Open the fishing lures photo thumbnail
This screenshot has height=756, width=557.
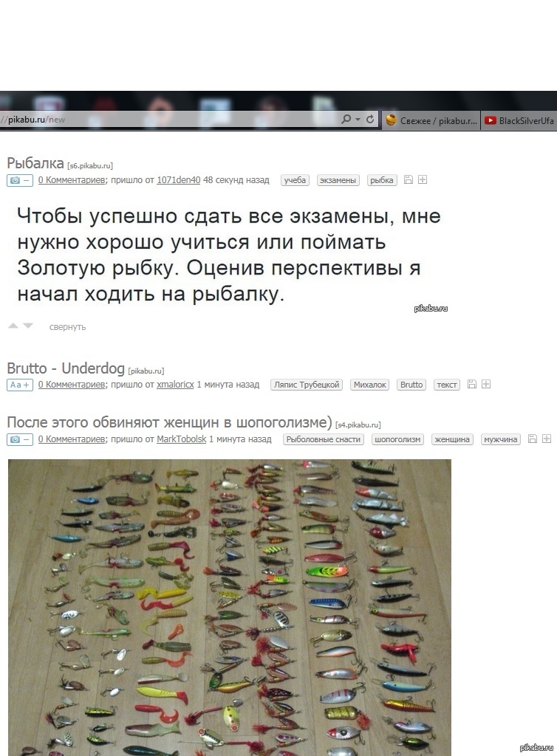coord(230,608)
